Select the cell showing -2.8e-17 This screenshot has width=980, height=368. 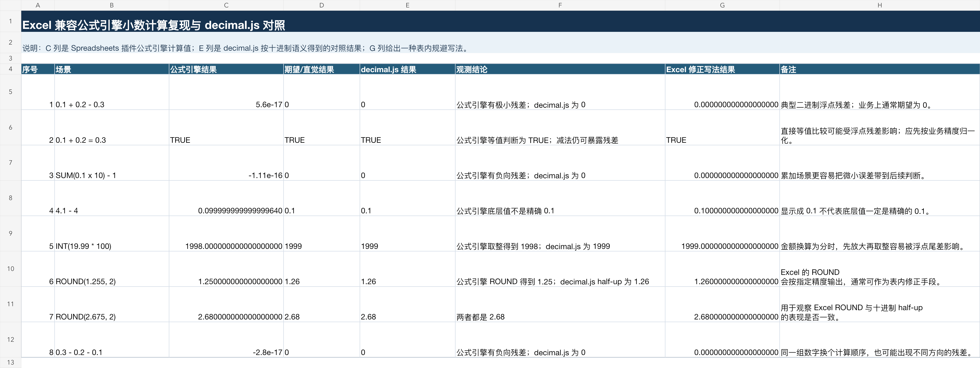(226, 339)
